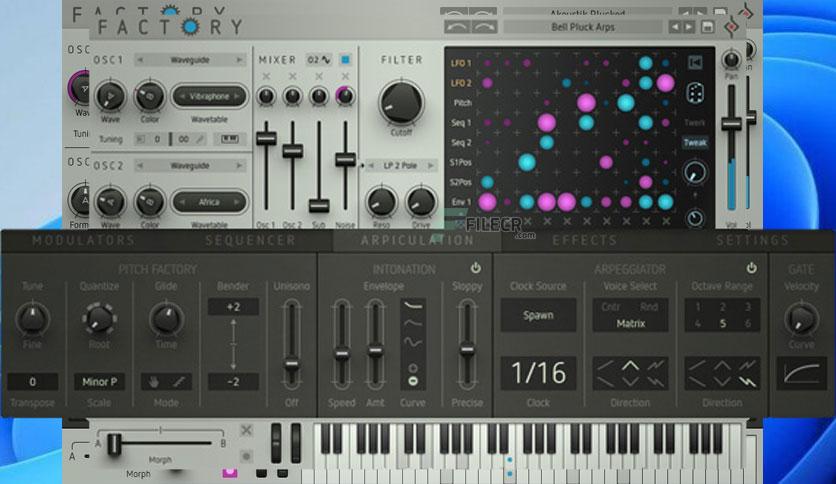Select octave 5 in Octave Range
The image size is (836, 484).
[722, 324]
